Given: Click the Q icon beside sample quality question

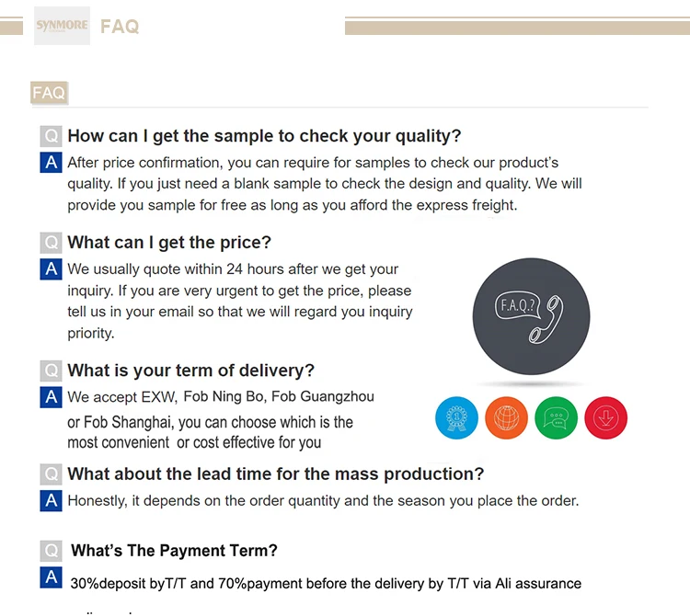Looking at the screenshot, I should tap(52, 136).
